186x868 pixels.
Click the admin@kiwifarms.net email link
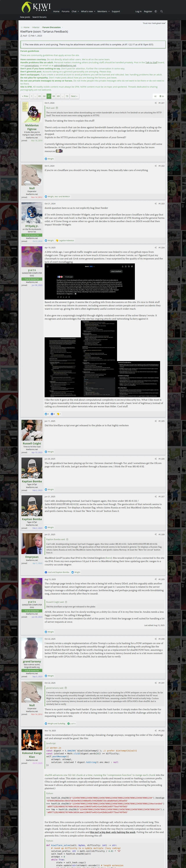(x=65, y=65)
